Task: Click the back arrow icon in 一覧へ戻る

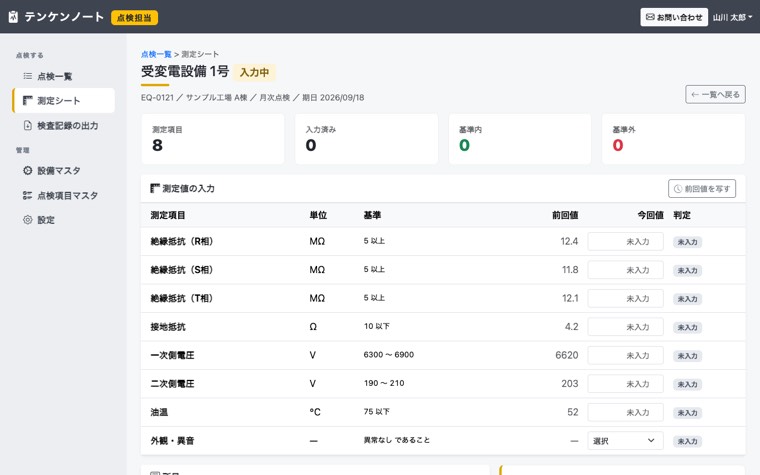Action: 695,95
